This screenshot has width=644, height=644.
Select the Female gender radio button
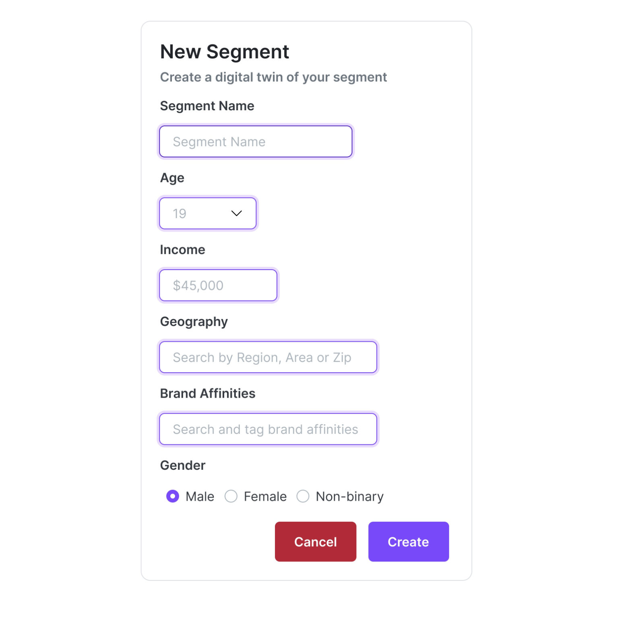[x=231, y=496]
